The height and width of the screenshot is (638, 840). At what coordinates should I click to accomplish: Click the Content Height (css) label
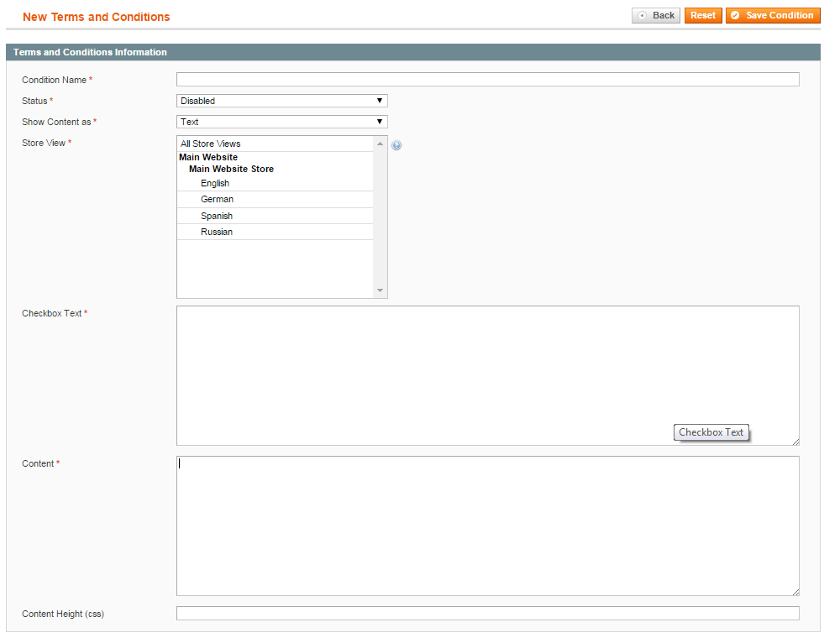click(x=63, y=614)
